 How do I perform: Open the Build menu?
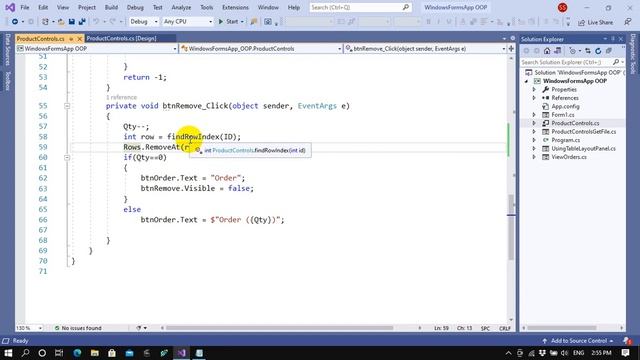(111, 7)
